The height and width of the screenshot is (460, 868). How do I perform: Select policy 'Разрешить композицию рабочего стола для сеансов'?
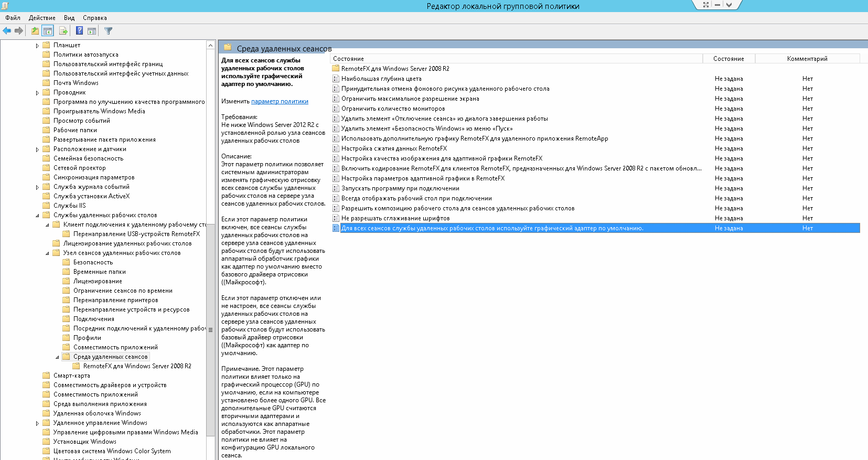458,208
